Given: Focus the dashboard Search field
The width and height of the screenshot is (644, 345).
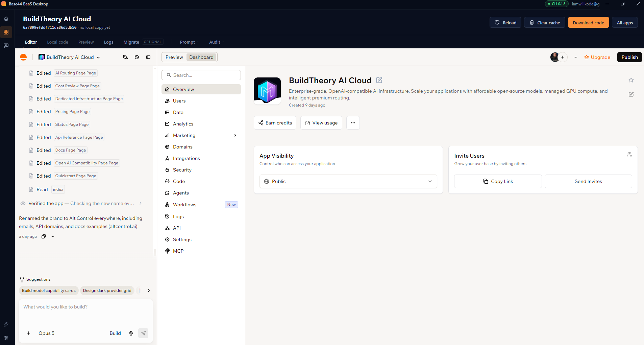Looking at the screenshot, I should coord(201,75).
